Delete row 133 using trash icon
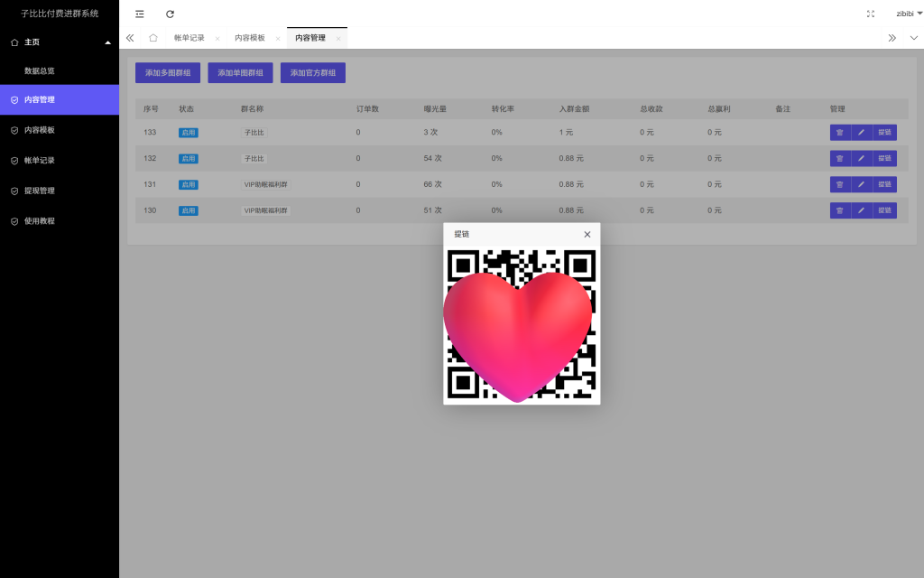Image resolution: width=924 pixels, height=578 pixels. [x=839, y=133]
